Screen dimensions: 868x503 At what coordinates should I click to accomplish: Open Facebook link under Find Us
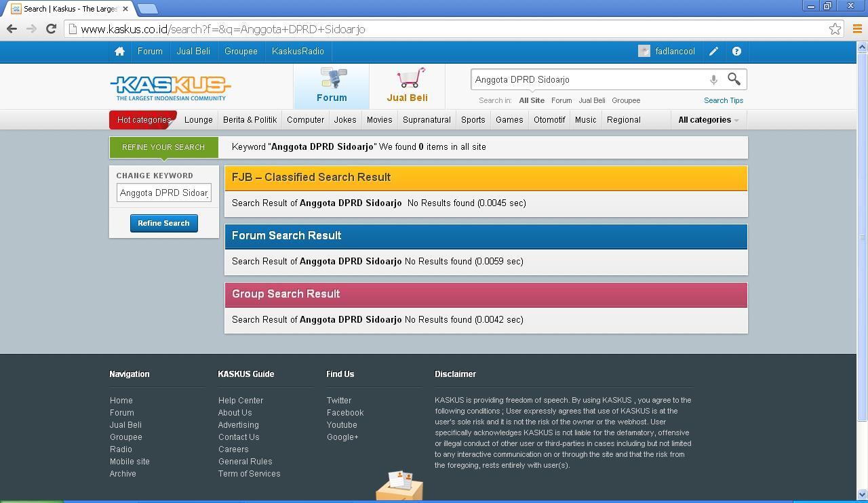point(345,413)
